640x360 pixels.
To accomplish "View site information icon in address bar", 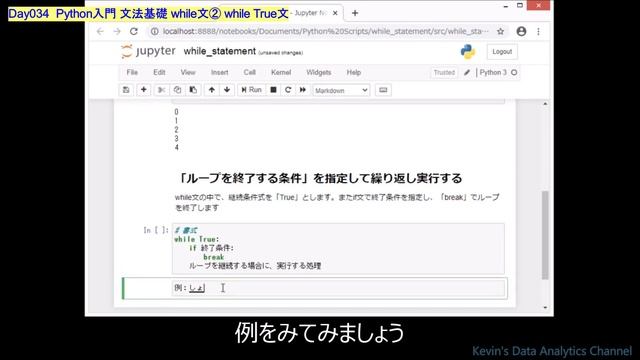I will 154,31.
